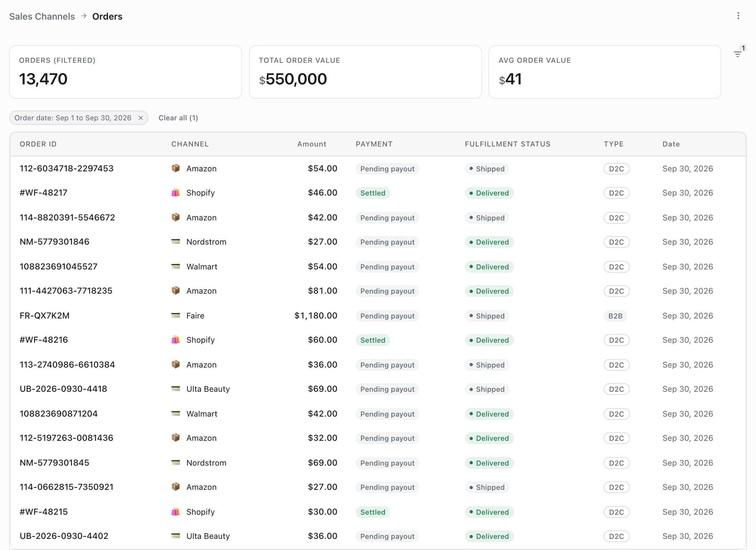Open order ID UB-2026-0930-4402

pos(64,536)
